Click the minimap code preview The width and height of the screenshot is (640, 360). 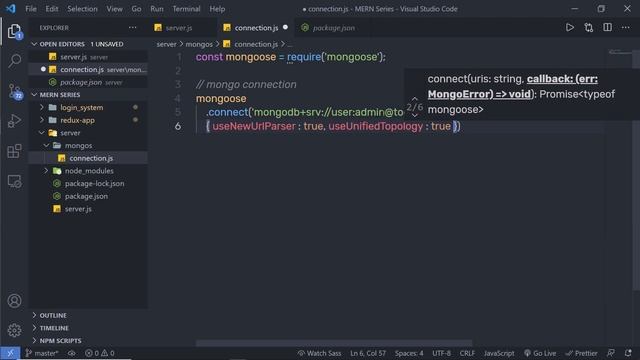click(620, 52)
